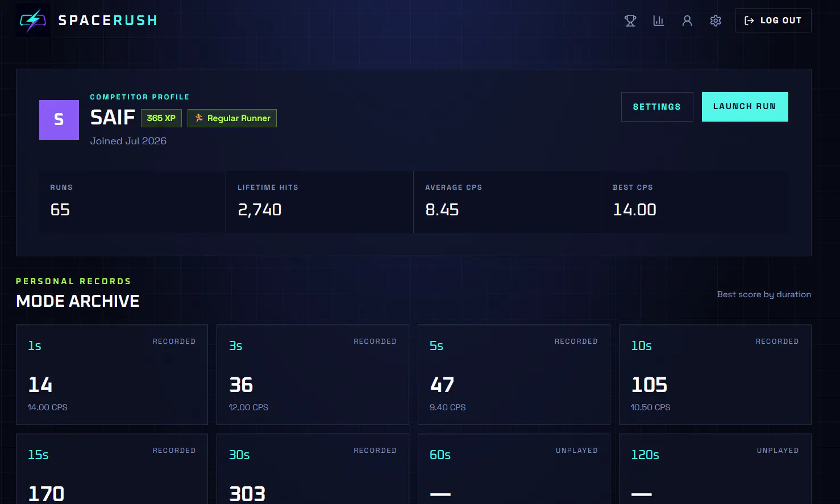Open the trophy leaderboard icon

[630, 20]
